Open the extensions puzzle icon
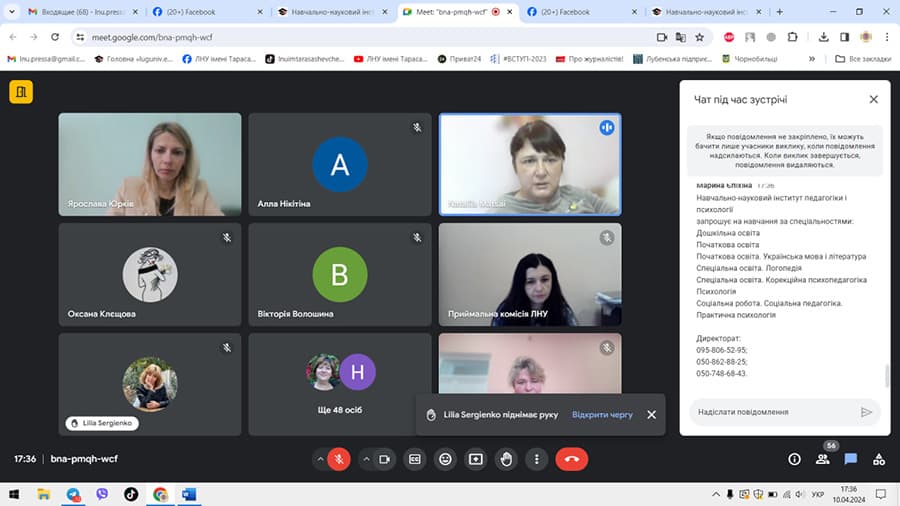The image size is (900, 506). [793, 37]
